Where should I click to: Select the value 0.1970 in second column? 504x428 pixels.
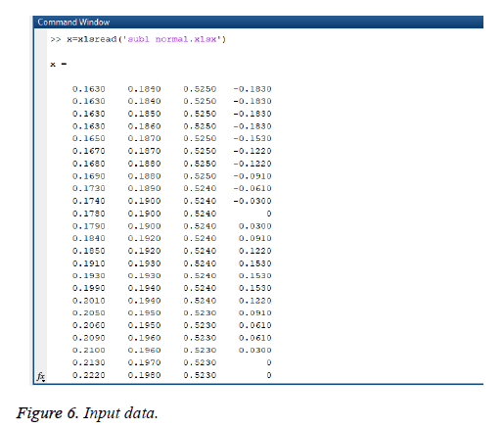[x=144, y=362]
